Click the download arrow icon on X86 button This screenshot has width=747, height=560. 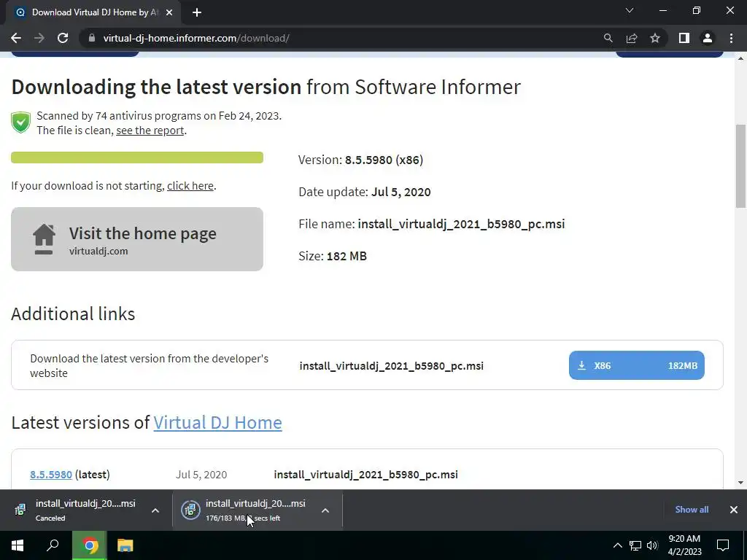point(581,365)
